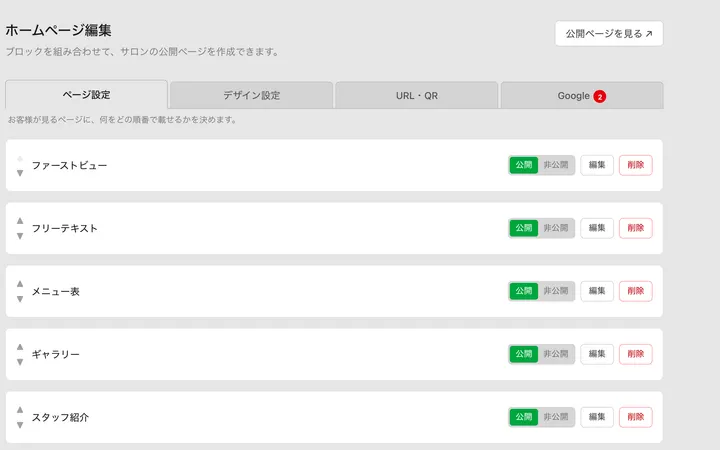Edit the スタッフ紹介 block
Screen dimensions: 720x450
[597, 417]
